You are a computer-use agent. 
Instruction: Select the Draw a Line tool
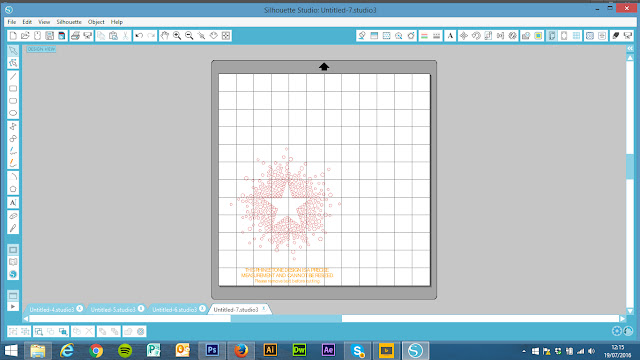click(13, 76)
